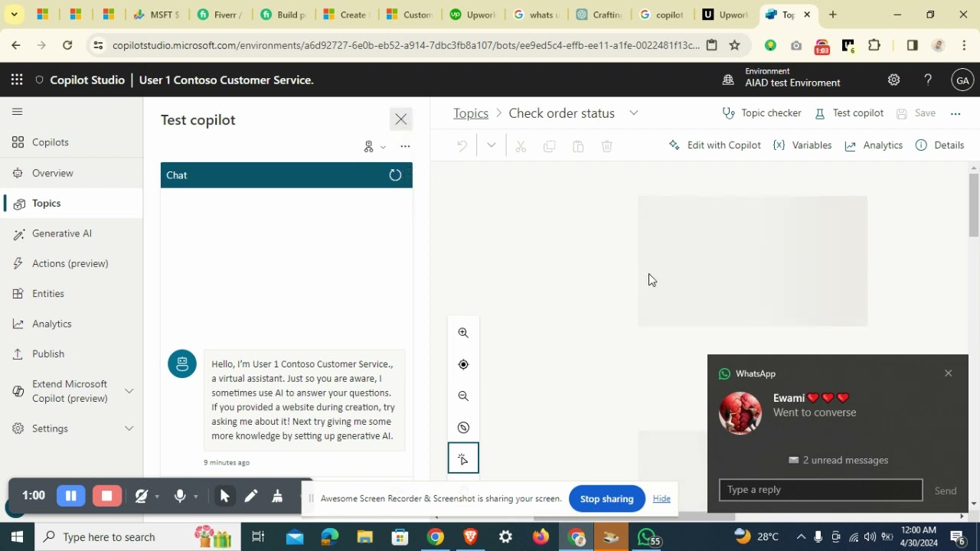Open Entities in the sidebar
This screenshot has width=980, height=551.
(x=71, y=294)
